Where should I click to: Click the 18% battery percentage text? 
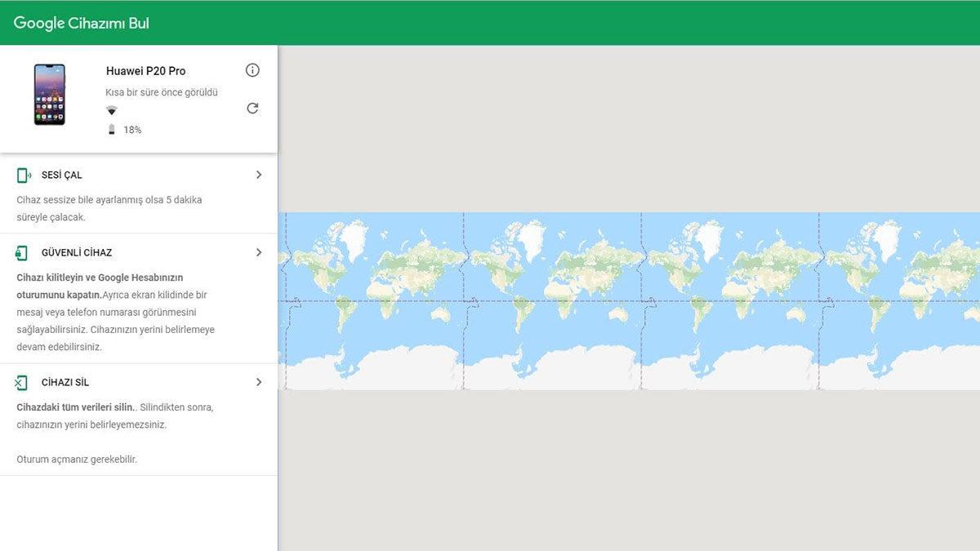(x=132, y=130)
